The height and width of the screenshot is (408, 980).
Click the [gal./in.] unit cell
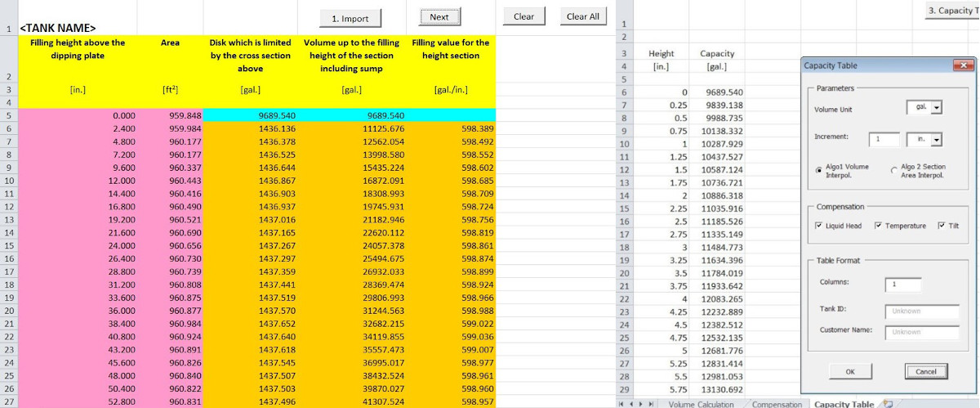pos(451,90)
